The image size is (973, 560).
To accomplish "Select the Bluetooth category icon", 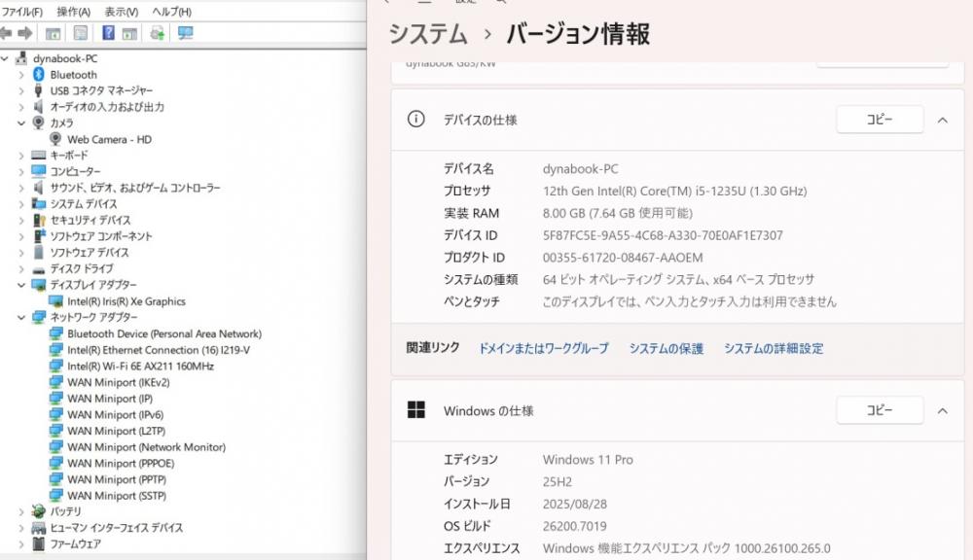I will (39, 75).
